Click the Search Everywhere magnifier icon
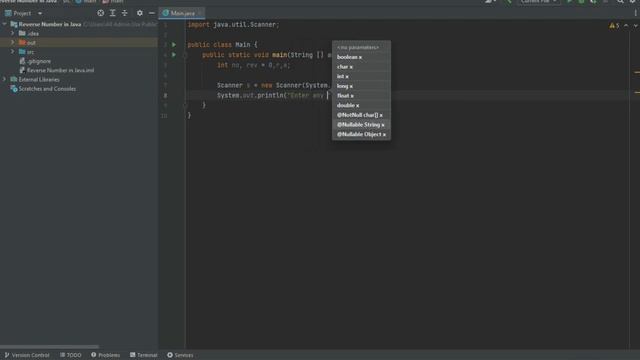Viewport: 640px width, 360px height. coord(620,2)
